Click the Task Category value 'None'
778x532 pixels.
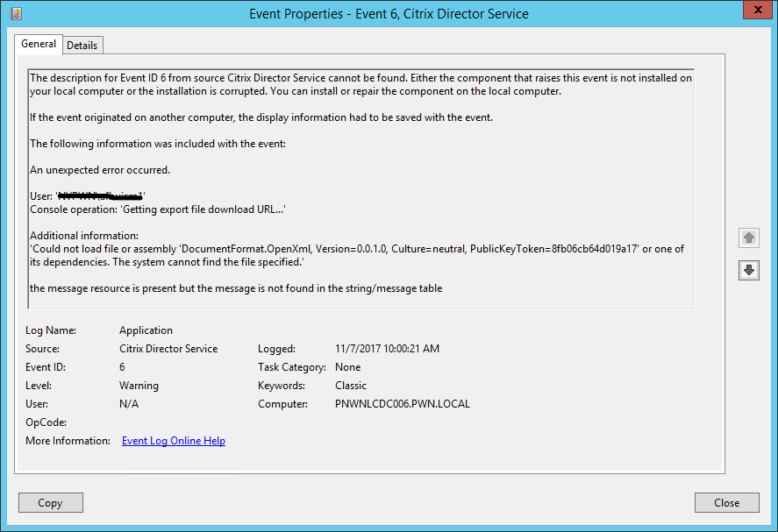pyautogui.click(x=347, y=367)
